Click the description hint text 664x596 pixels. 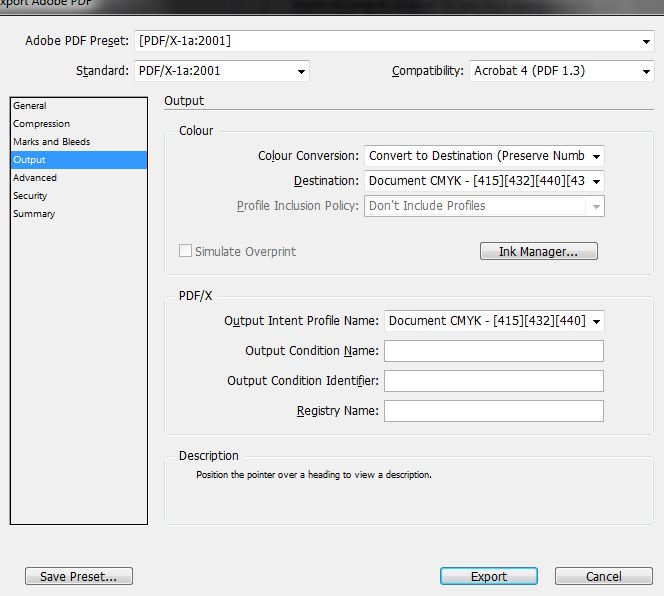pyautogui.click(x=314, y=475)
